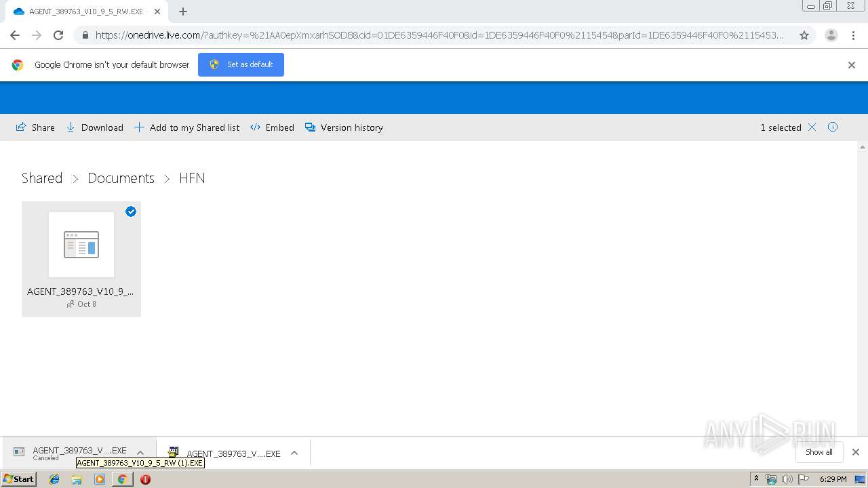Open Windows Explorer folder icon in taskbar

point(77,479)
